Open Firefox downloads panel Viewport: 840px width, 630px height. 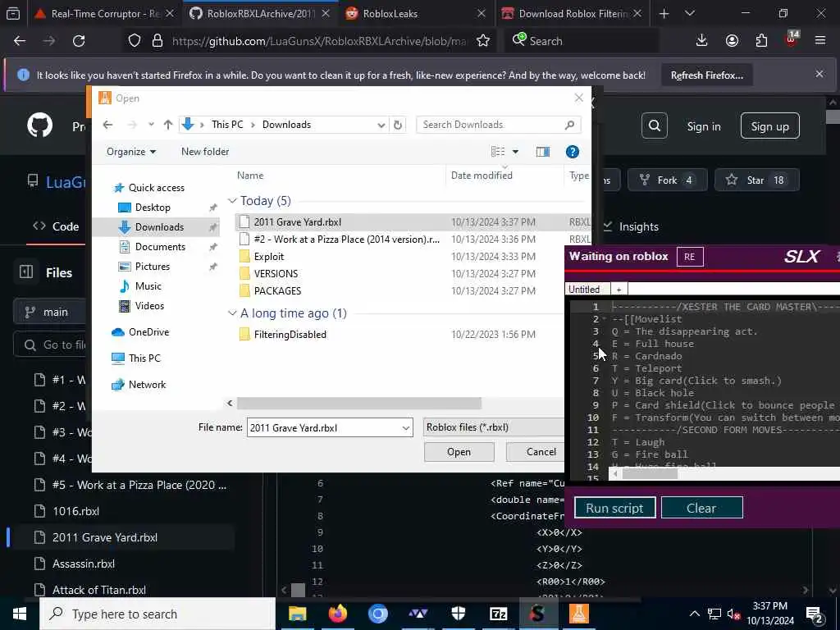tap(701, 41)
